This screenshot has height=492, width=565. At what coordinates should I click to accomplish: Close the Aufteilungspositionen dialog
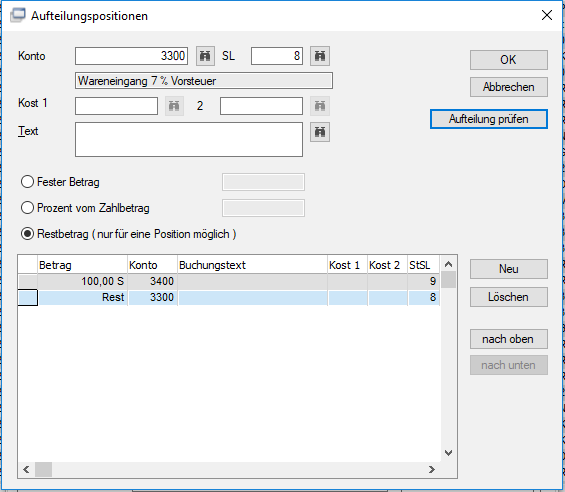547,15
